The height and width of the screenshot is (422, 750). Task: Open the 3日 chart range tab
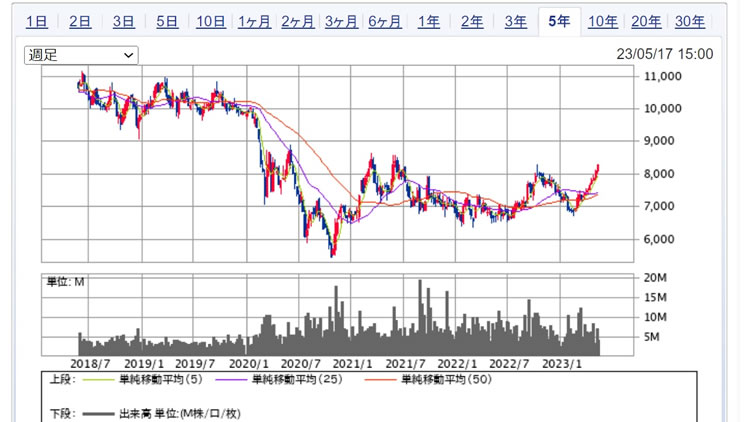click(124, 22)
